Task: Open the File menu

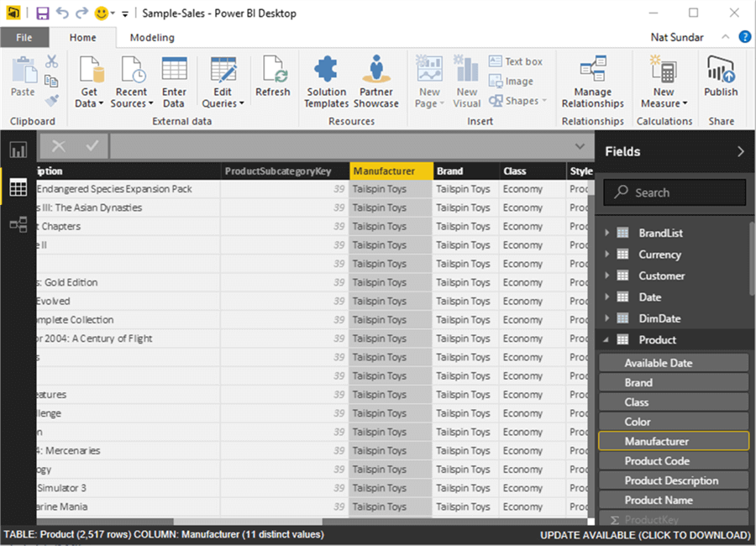Action: 24,38
